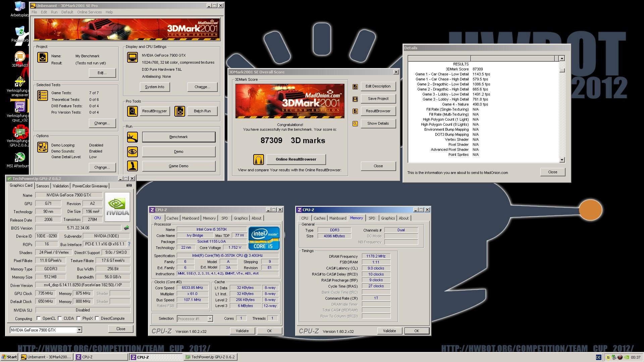
Task: Click the Save Project disk icon
Action: 355,99
